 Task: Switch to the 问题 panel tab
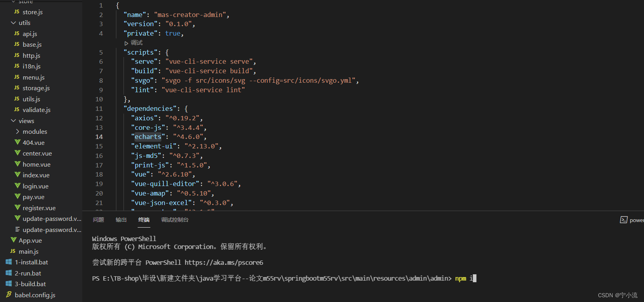98,220
